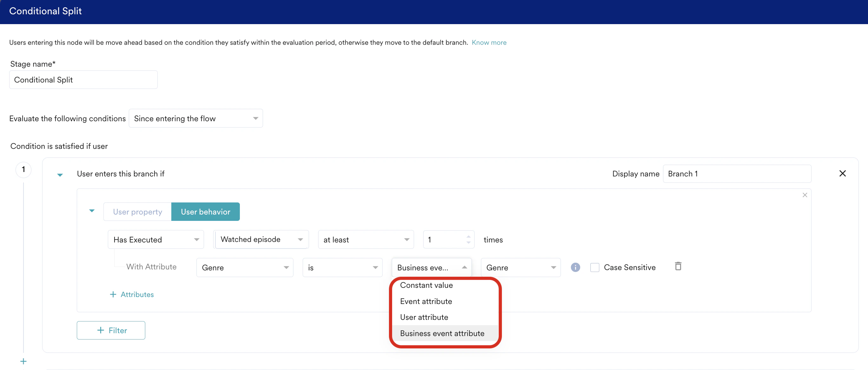Select the User behavior tab
Screen dimensions: 868x370
pos(205,212)
